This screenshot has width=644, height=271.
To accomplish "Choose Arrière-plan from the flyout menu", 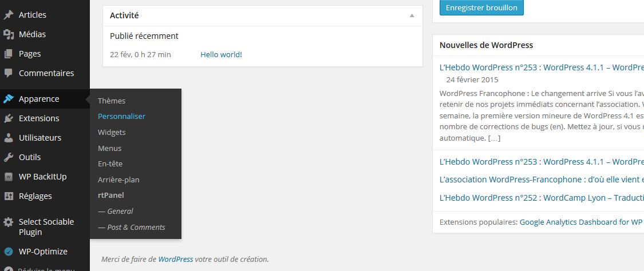I will tap(118, 180).
